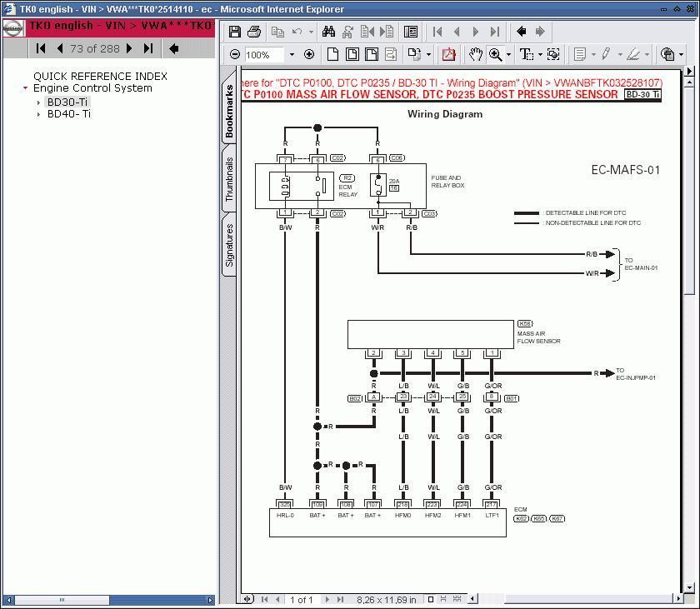Click the Rotate view icon
This screenshot has height=609, width=700.
tap(414, 54)
